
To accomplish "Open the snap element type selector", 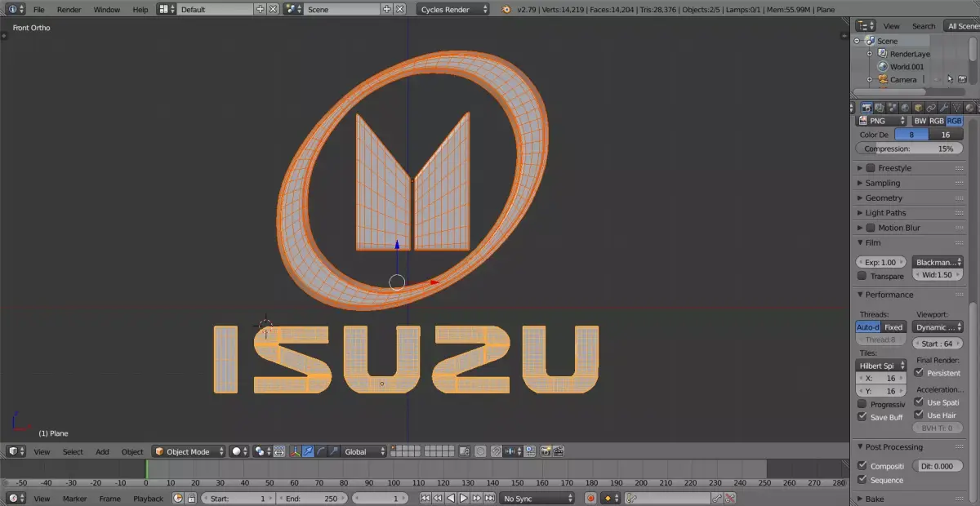I will point(512,451).
